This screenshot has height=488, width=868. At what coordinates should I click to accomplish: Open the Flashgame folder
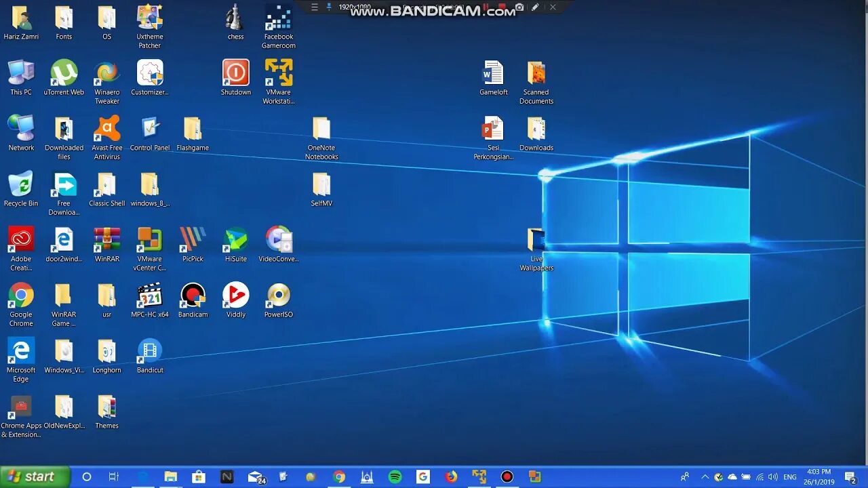pyautogui.click(x=193, y=134)
